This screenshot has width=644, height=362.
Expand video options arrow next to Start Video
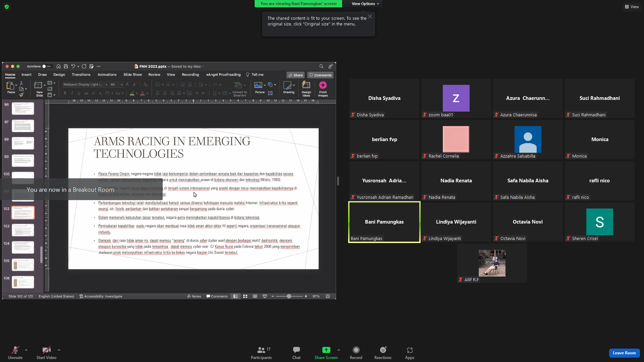tap(59, 350)
